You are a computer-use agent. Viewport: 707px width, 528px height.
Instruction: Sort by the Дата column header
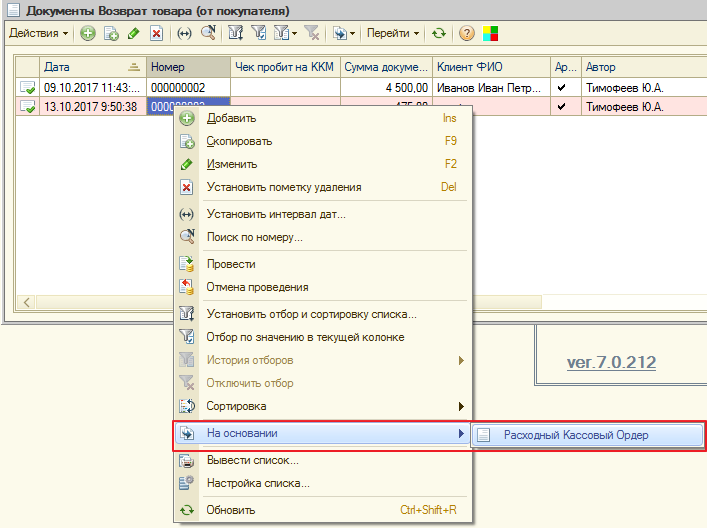[x=93, y=67]
